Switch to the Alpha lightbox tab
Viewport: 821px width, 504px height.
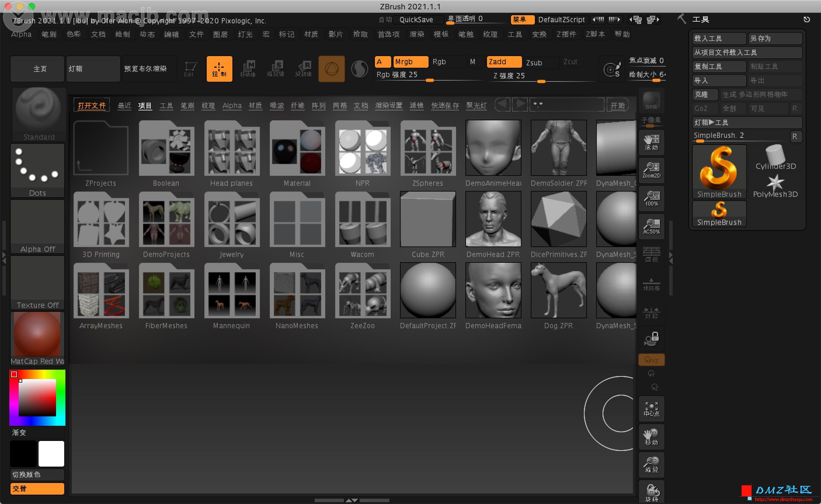tap(232, 106)
